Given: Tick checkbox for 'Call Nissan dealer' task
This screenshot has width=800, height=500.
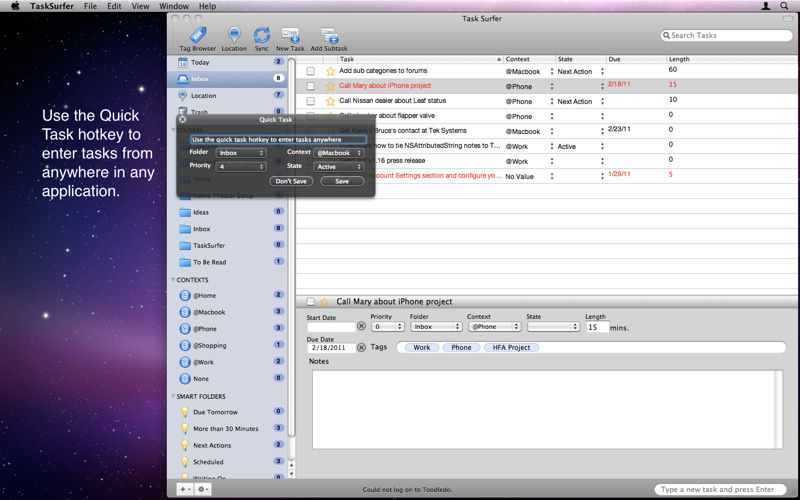Looking at the screenshot, I should tap(310, 101).
